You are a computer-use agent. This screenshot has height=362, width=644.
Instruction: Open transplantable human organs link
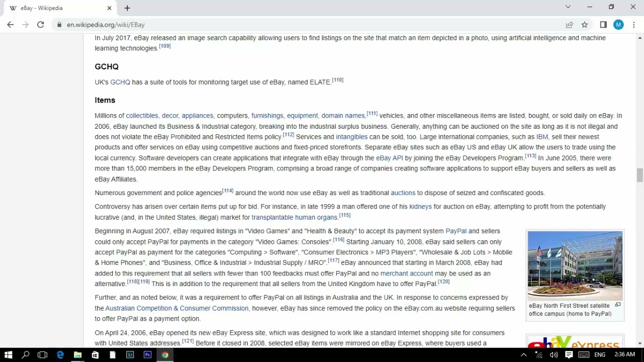(294, 218)
